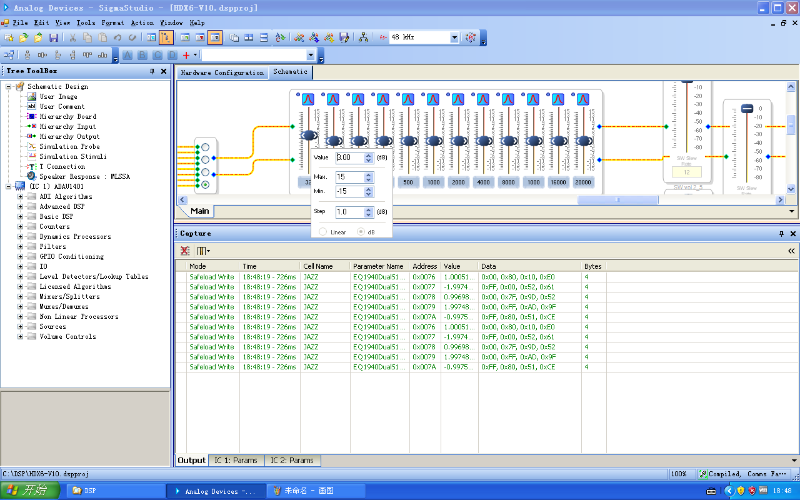The height and width of the screenshot is (500, 800).
Task: Click the Value input field showing 3.00
Action: click(x=350, y=158)
